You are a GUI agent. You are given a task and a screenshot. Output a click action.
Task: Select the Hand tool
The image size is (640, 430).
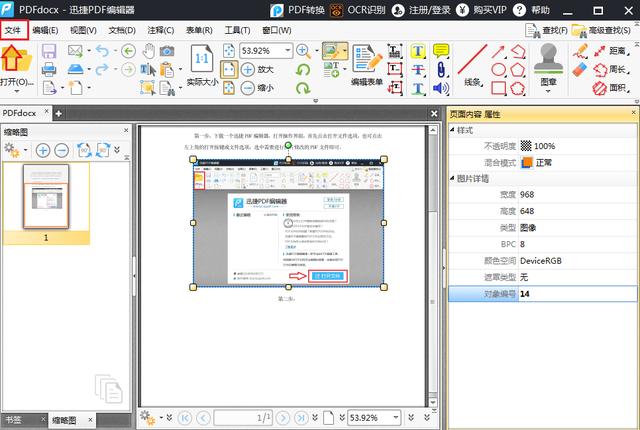149,51
